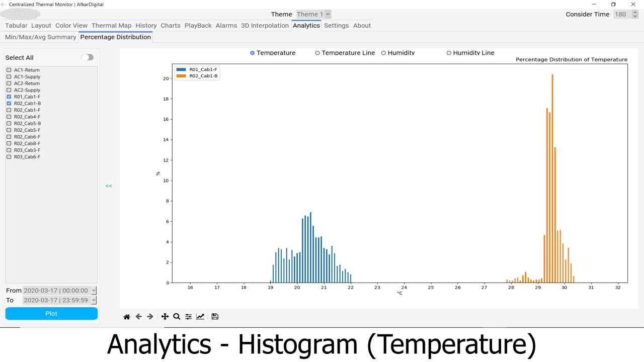Open the Theme dropdown

pyautogui.click(x=313, y=14)
